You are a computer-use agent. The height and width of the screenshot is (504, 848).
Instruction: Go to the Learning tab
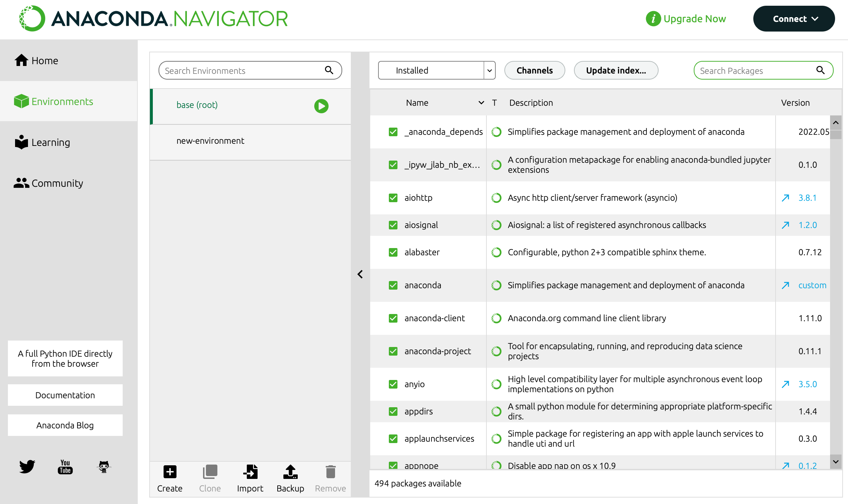[69, 142]
